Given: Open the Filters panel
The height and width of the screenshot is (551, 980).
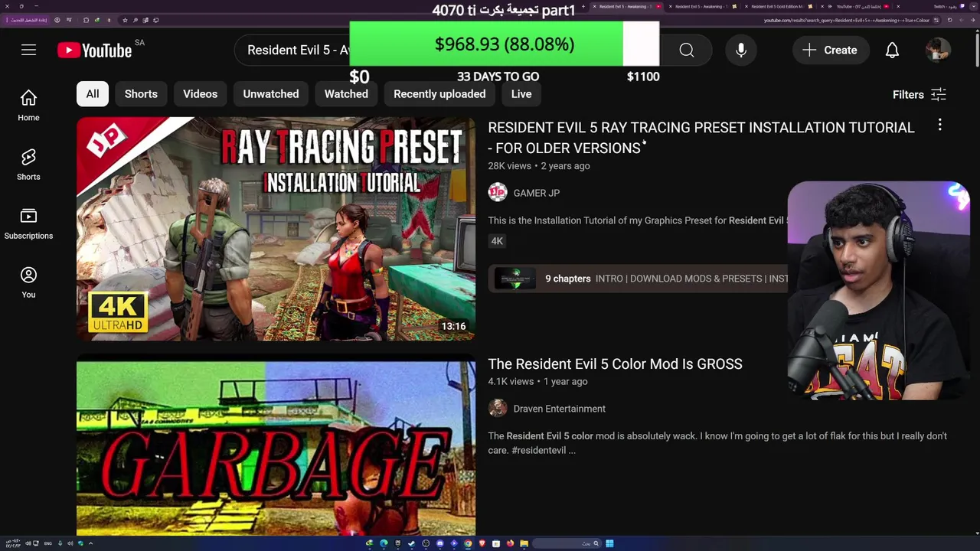Looking at the screenshot, I should [x=920, y=94].
